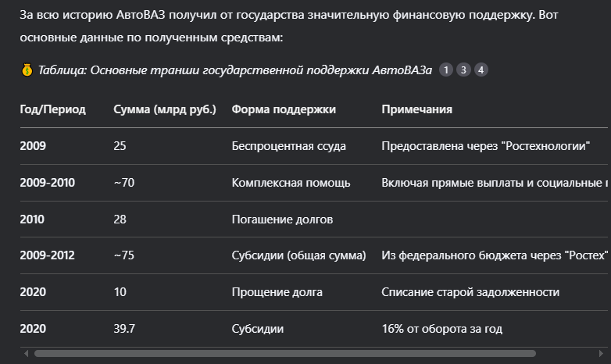Click the 16% от оборота за год note
The height and width of the screenshot is (364, 611).
click(442, 329)
